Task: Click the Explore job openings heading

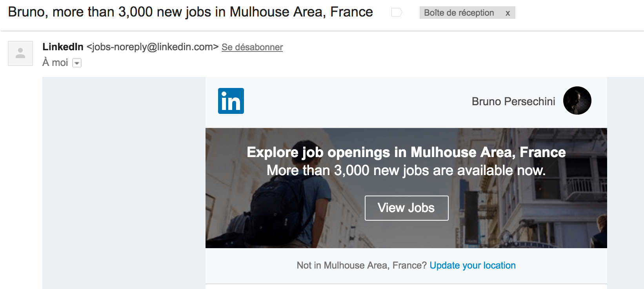Action: (406, 152)
